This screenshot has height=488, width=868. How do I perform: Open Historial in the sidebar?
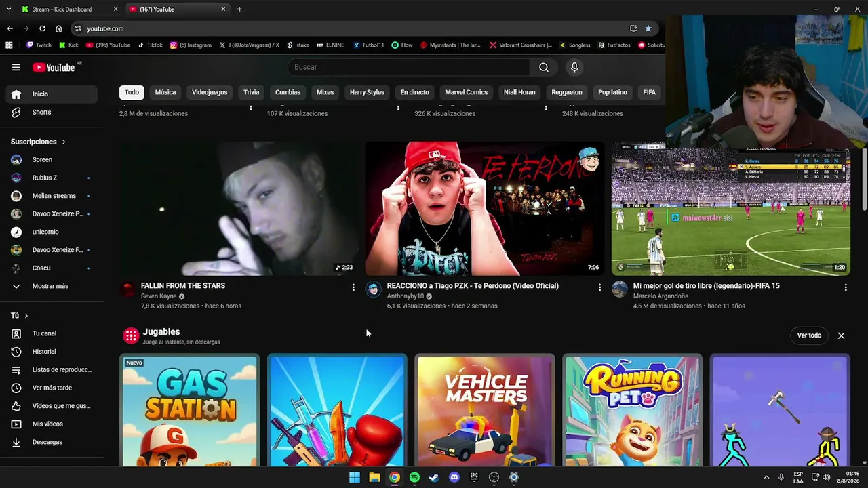[x=52, y=352]
